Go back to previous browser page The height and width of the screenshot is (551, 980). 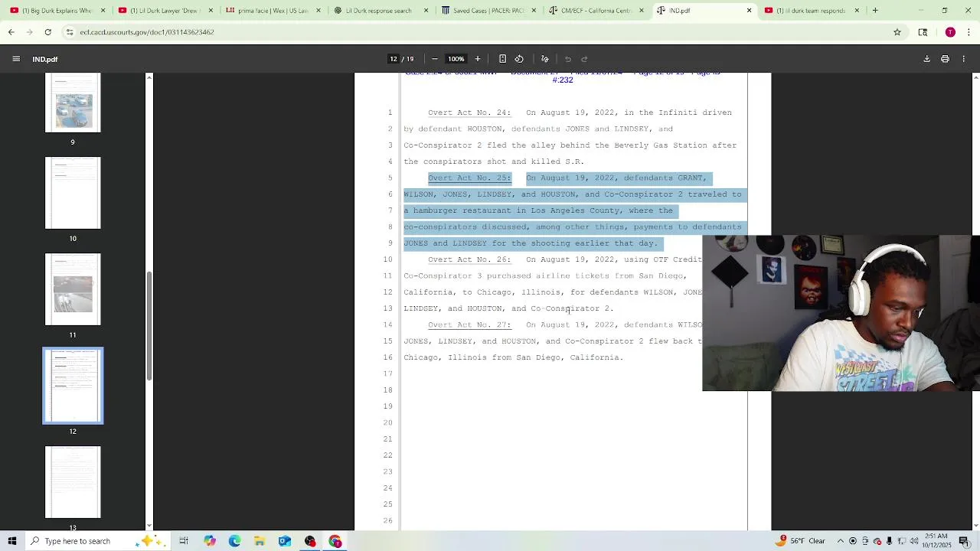pyautogui.click(x=11, y=32)
